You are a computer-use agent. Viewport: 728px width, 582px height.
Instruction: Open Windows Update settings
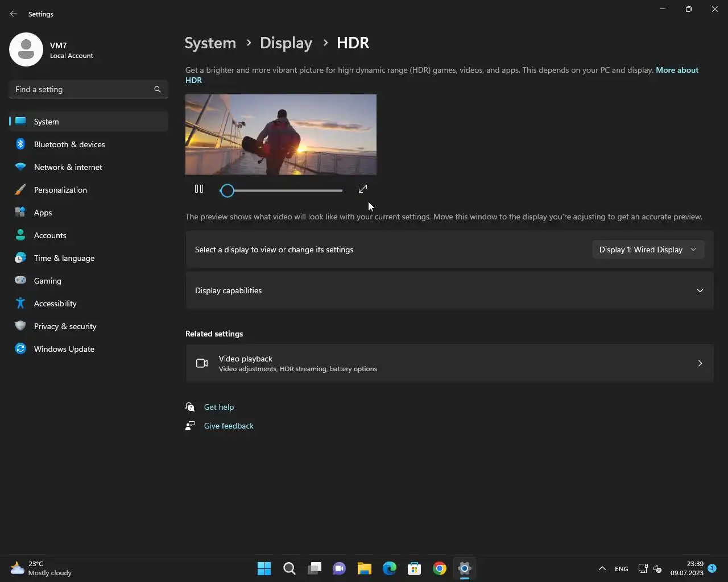89,349
